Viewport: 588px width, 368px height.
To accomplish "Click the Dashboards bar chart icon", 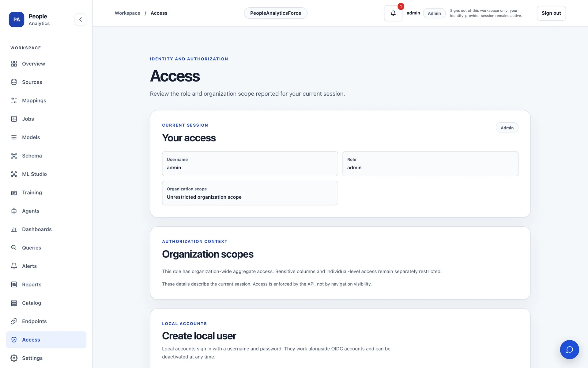I will [14, 229].
